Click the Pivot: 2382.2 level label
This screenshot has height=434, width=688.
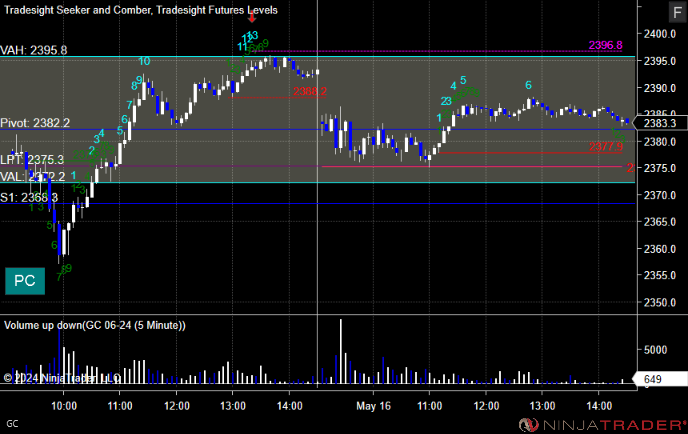click(35, 123)
